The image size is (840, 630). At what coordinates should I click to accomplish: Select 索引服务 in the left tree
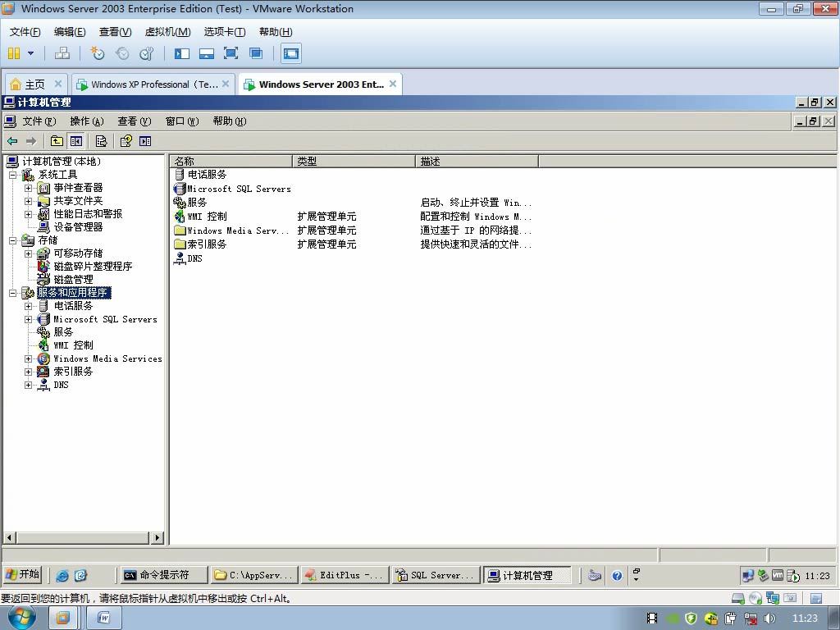coord(73,372)
